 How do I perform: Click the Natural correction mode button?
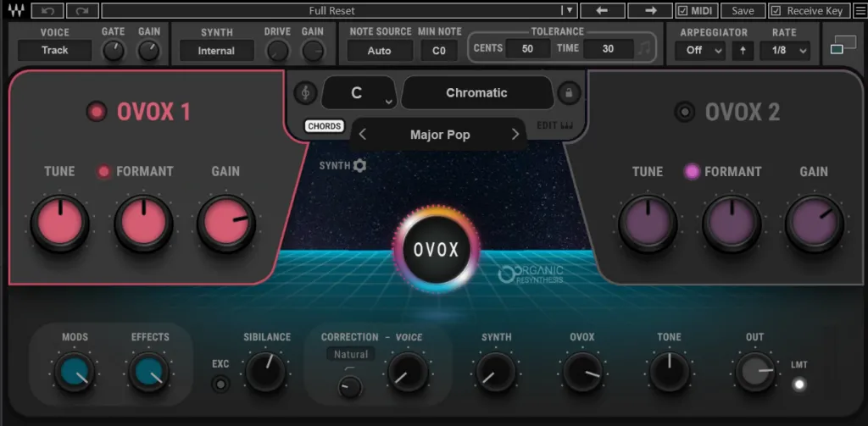tap(351, 354)
